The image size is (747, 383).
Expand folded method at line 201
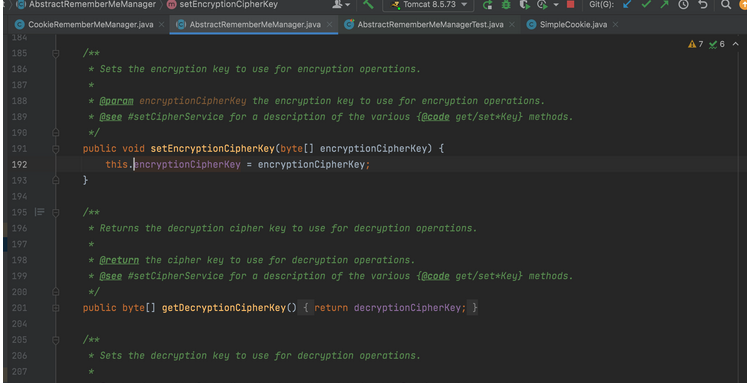(56, 308)
